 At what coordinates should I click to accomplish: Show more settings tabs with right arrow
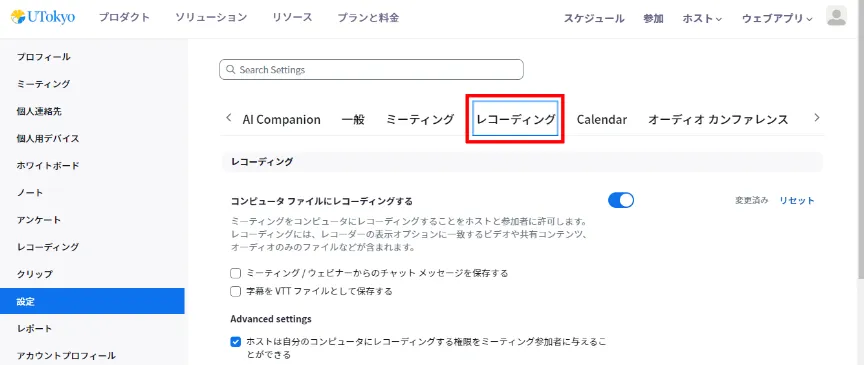[817, 117]
